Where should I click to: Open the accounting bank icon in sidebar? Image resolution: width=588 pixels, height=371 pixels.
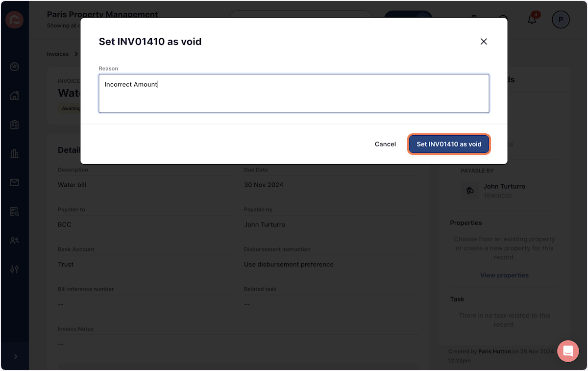click(14, 154)
